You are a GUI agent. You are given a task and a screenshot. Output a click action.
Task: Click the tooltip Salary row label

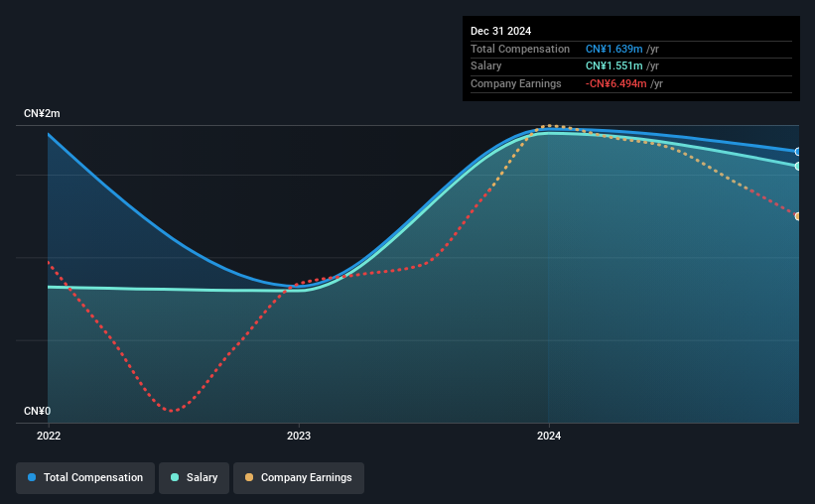486,66
